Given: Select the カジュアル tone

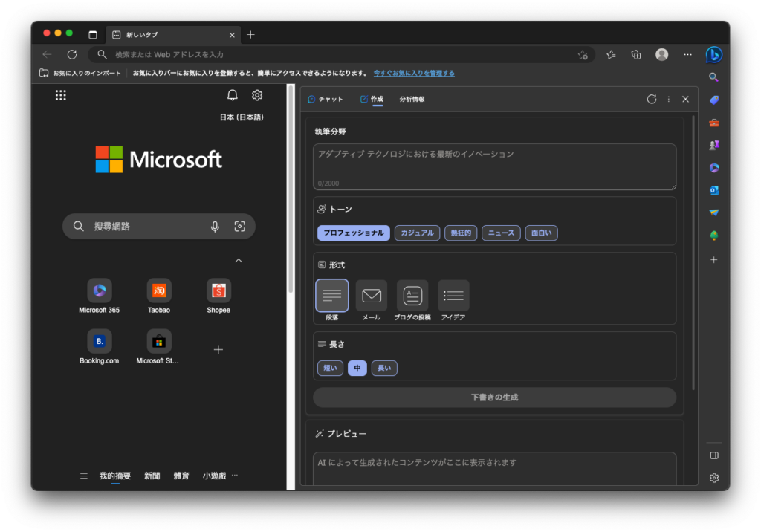Looking at the screenshot, I should coord(418,233).
